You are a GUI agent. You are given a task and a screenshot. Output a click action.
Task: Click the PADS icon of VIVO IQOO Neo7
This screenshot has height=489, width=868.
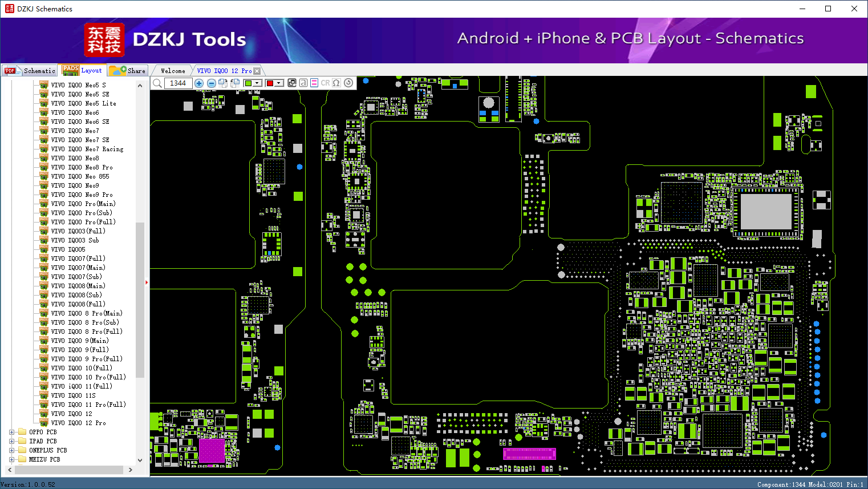pos(44,131)
